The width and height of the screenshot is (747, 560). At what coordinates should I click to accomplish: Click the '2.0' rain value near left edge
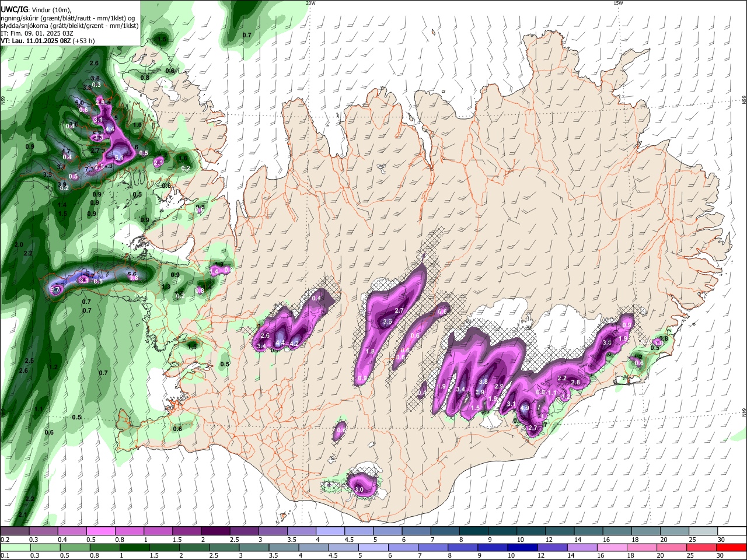[19, 245]
